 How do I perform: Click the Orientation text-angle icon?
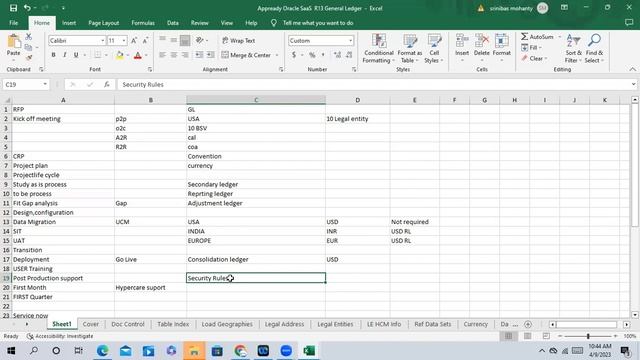coord(200,40)
